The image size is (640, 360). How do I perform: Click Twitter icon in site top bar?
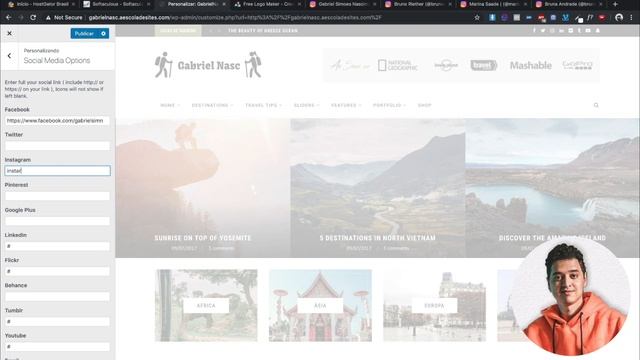[x=543, y=31]
